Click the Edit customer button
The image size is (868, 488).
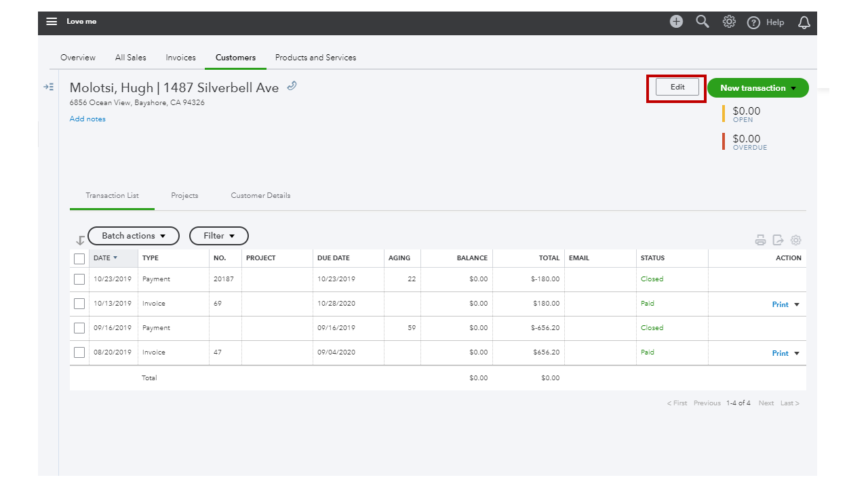coord(677,87)
